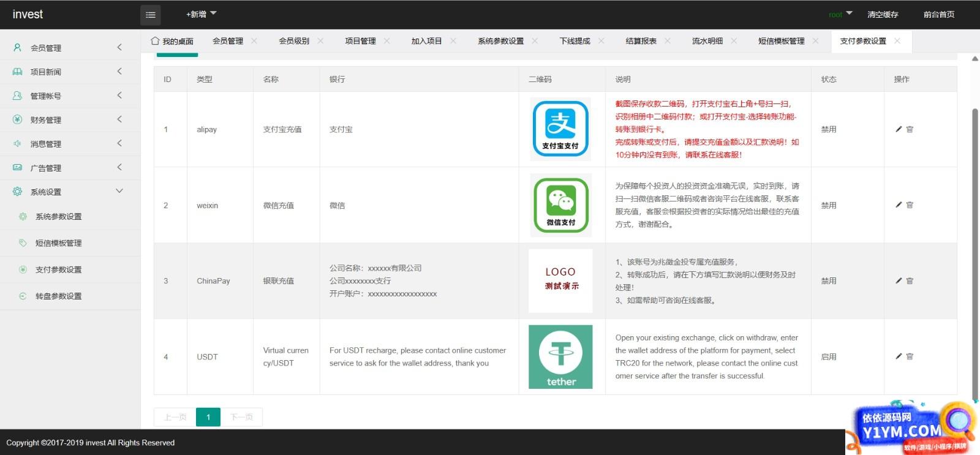
Task: Close the 系统参数设置 tab
Action: tap(535, 41)
